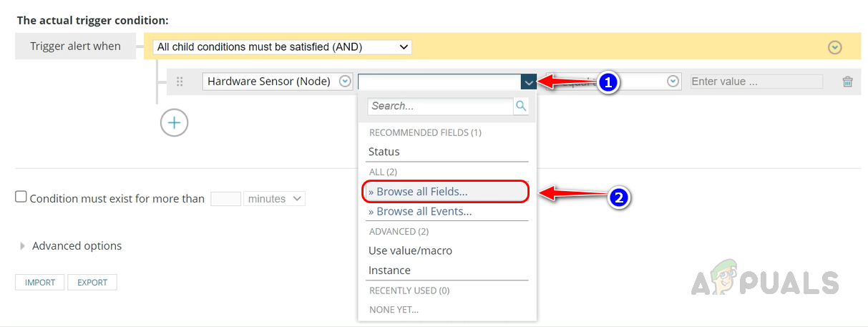
Task: Delete the condition with the trash icon
Action: (847, 82)
